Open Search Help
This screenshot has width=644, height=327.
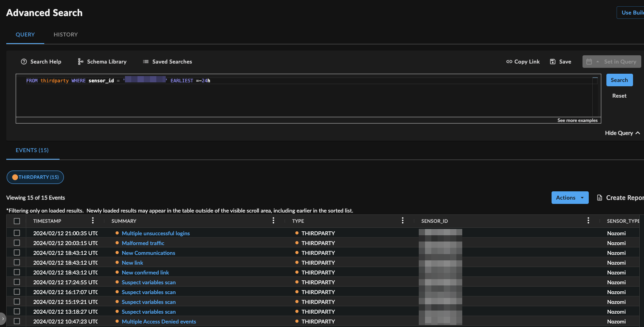(x=41, y=62)
